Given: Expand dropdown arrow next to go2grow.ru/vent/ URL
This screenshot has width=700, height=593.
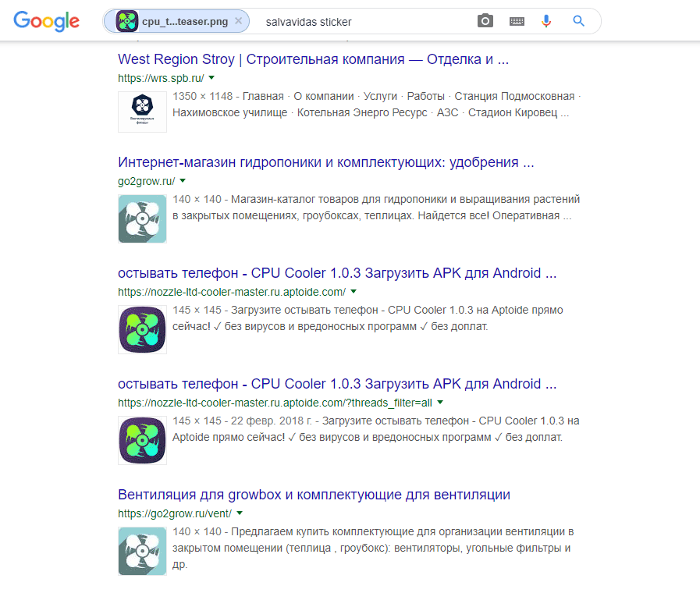Looking at the screenshot, I should [240, 513].
